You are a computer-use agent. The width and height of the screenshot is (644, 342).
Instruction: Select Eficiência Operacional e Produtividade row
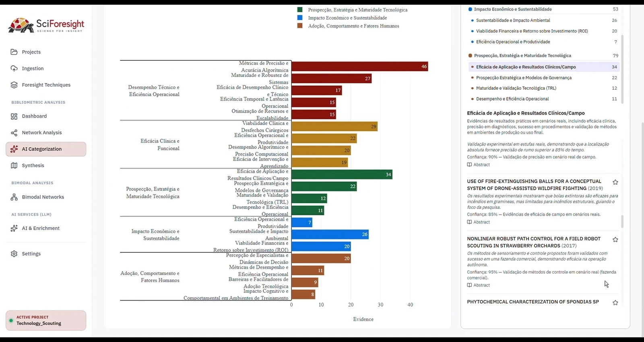545,42
